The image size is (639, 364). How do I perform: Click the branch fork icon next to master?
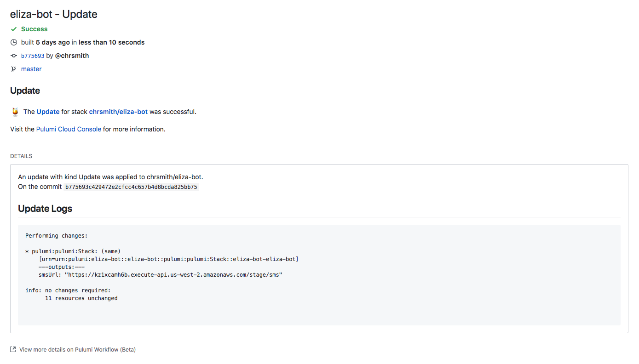(14, 68)
